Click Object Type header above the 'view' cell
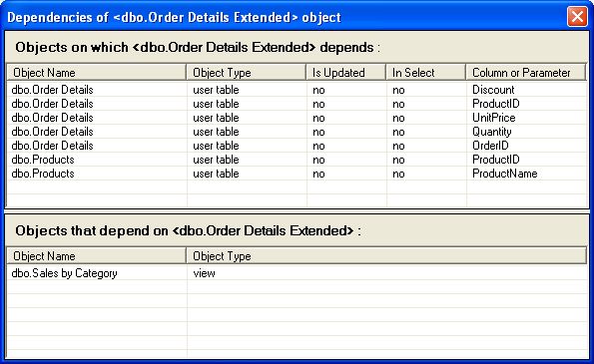 coord(386,255)
